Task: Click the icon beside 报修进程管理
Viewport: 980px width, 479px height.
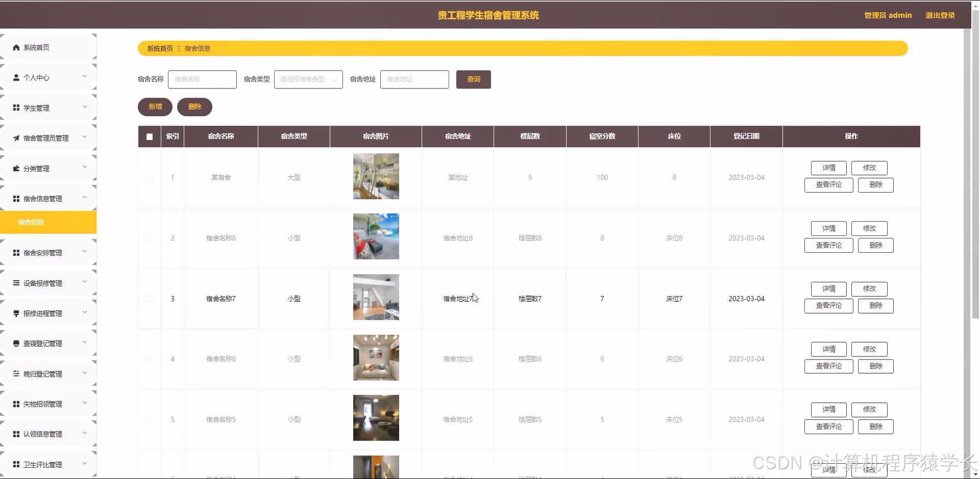Action: (16, 314)
